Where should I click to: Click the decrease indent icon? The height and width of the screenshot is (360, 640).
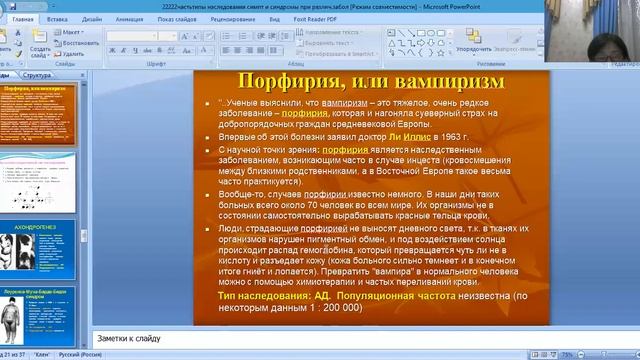(260, 36)
